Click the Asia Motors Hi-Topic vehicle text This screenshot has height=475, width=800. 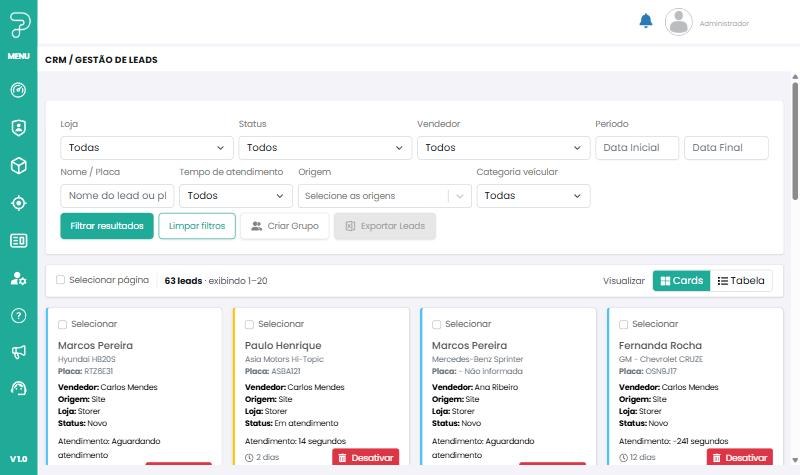coord(284,359)
